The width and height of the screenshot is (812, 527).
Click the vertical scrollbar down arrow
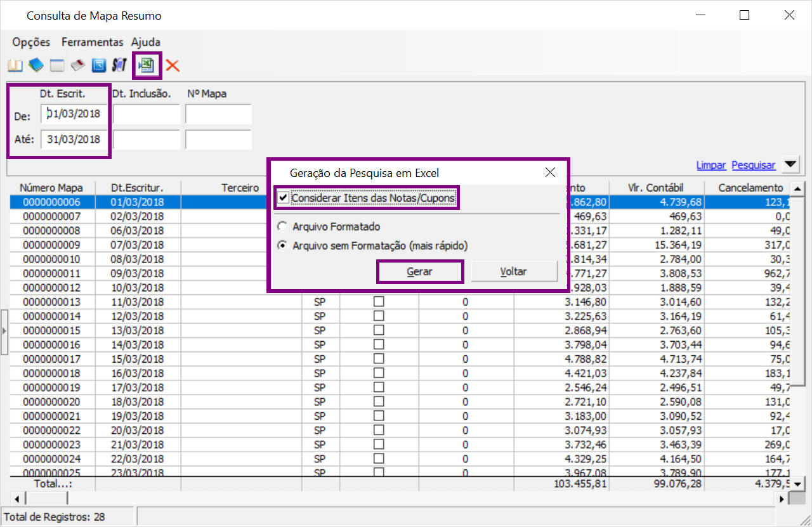[x=798, y=484]
